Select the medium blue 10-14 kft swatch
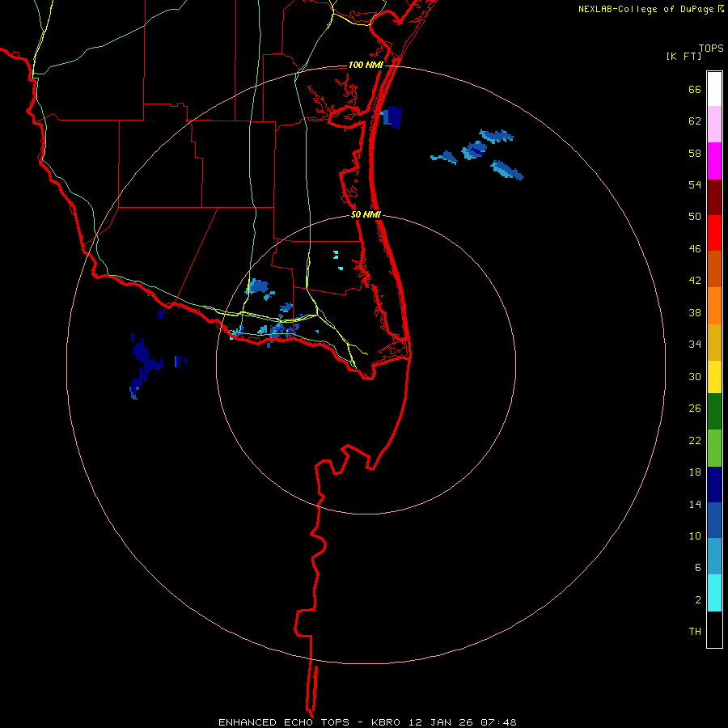Image resolution: width=728 pixels, height=728 pixels. [714, 520]
